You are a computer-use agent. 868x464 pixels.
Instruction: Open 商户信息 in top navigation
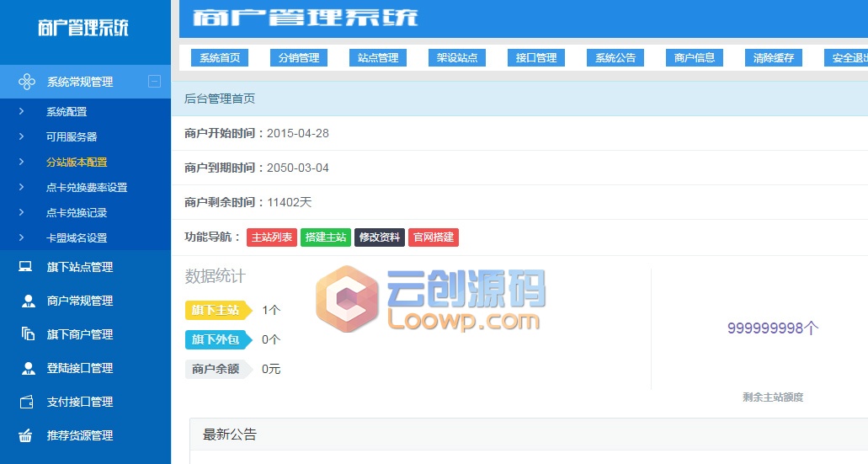pyautogui.click(x=695, y=57)
